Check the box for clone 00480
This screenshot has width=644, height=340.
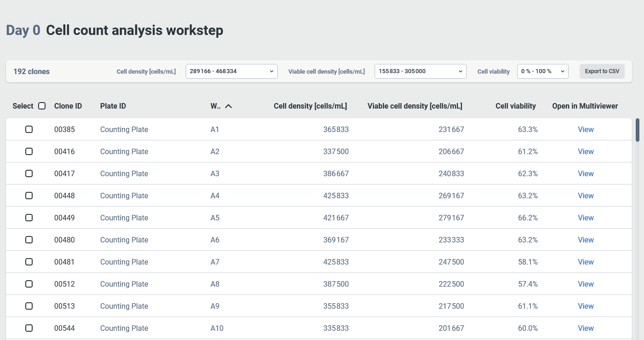tap(29, 240)
